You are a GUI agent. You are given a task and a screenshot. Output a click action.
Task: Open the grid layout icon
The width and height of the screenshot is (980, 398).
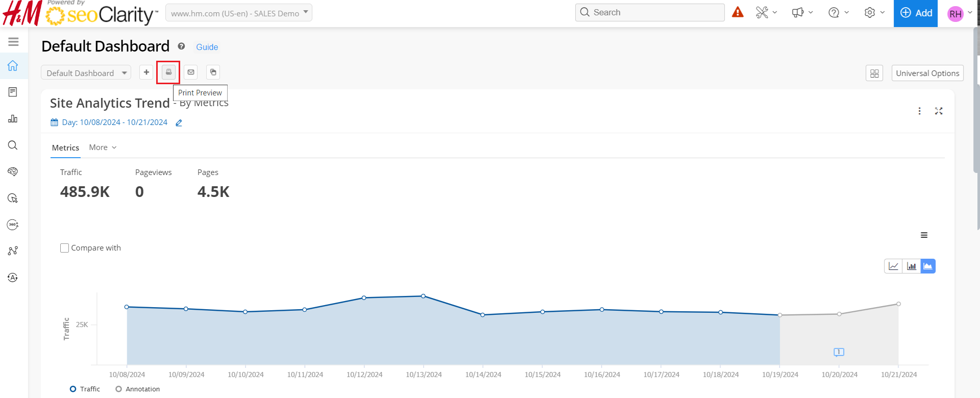tap(874, 73)
